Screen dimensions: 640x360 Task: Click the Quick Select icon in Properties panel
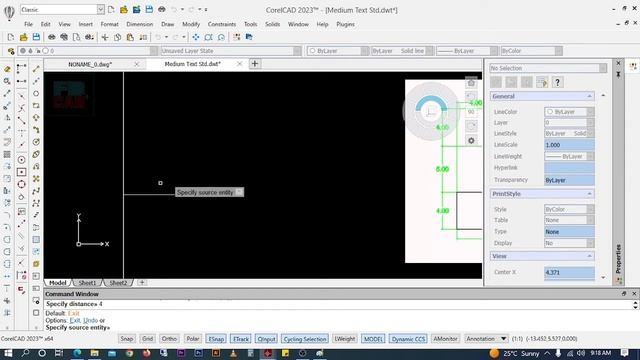(542, 82)
